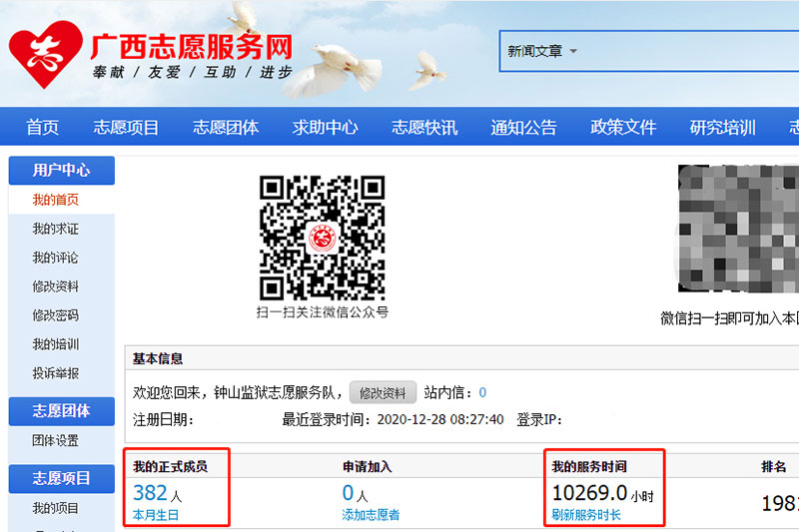Open the 本月生日 link
Viewport: 799px width, 532px height.
156,515
